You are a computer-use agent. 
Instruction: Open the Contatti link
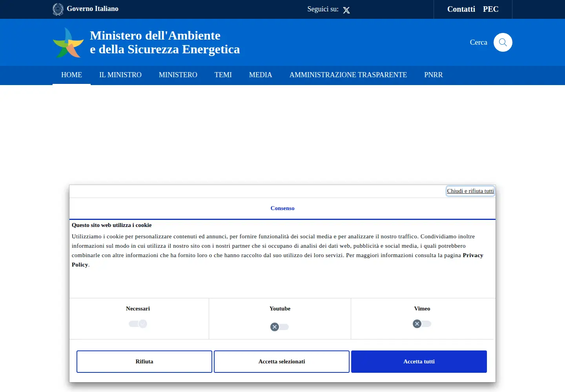click(461, 9)
